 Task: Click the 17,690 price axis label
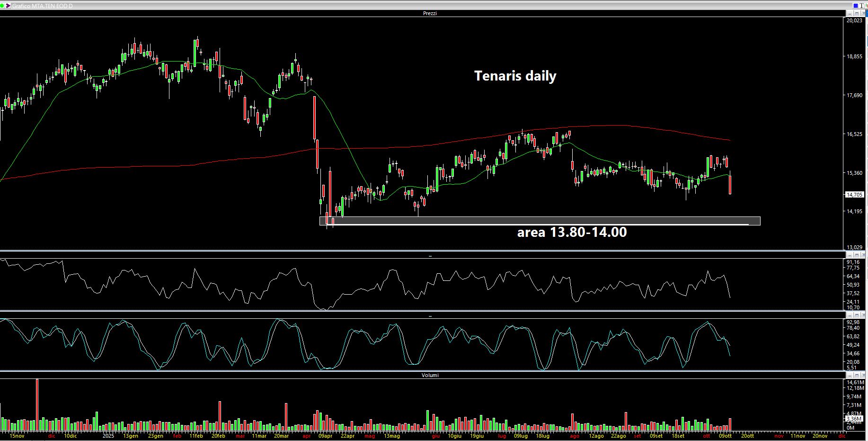point(854,95)
